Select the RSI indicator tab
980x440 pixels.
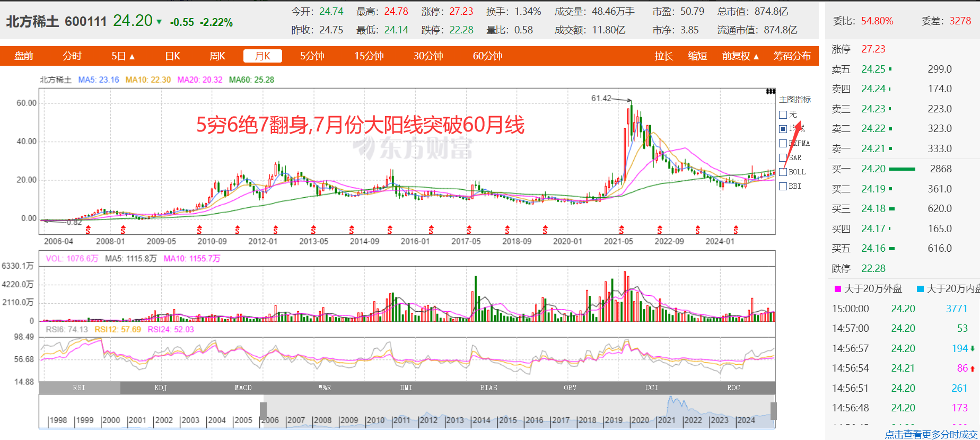[80, 388]
